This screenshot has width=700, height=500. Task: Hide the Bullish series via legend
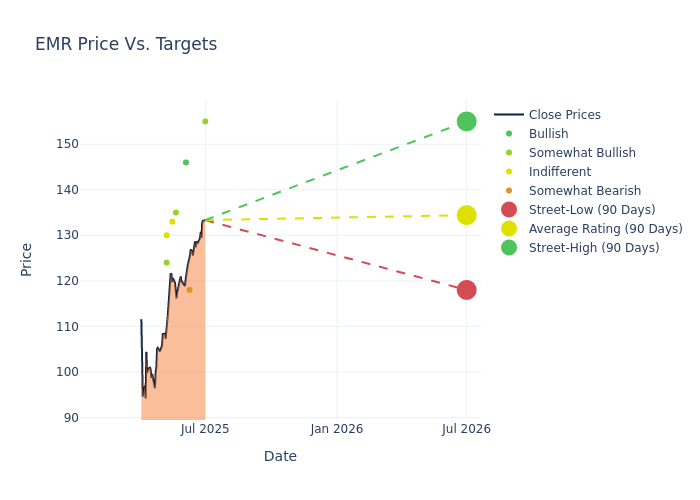click(548, 134)
